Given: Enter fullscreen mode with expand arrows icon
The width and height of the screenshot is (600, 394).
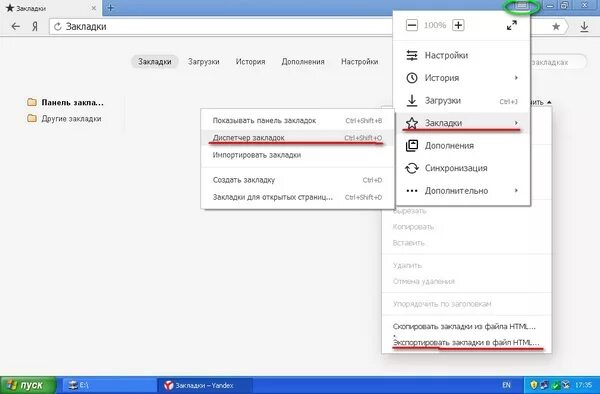Looking at the screenshot, I should [512, 25].
